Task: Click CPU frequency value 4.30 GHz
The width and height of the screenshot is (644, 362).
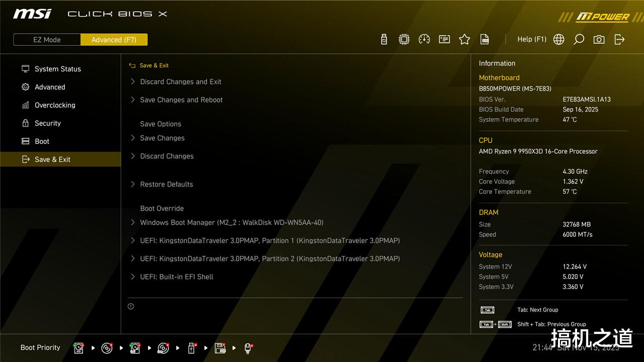Action: [x=575, y=171]
